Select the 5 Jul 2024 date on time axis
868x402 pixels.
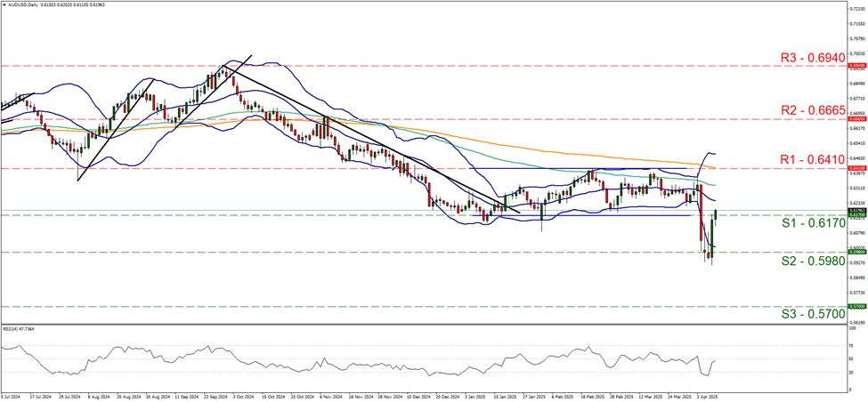point(12,395)
